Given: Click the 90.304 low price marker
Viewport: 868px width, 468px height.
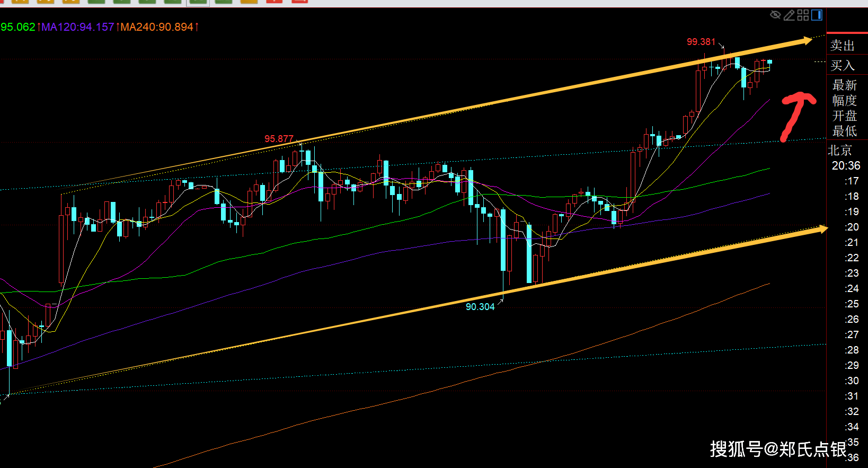Looking at the screenshot, I should coord(480,307).
